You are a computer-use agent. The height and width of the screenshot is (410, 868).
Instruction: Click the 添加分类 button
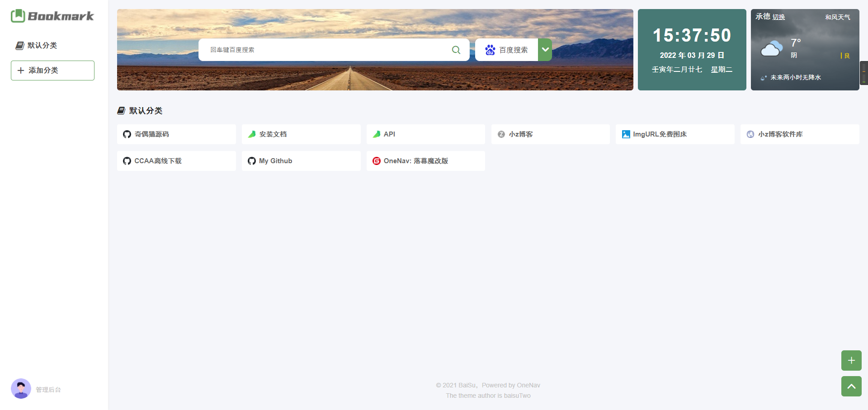pyautogui.click(x=52, y=71)
